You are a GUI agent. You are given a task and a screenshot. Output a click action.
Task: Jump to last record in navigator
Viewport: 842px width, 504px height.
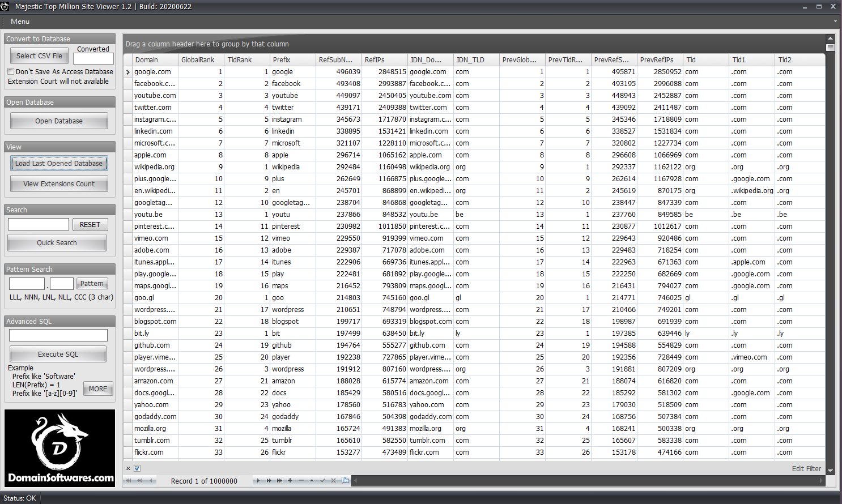pyautogui.click(x=279, y=481)
